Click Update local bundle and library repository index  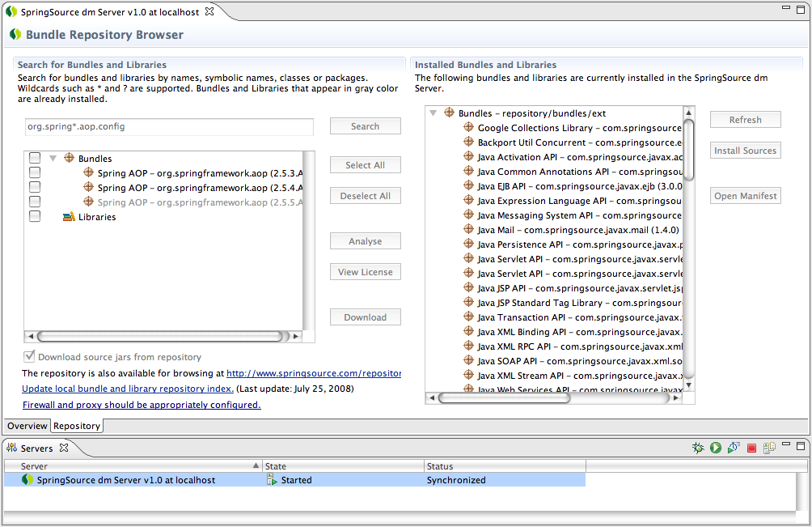(x=128, y=389)
